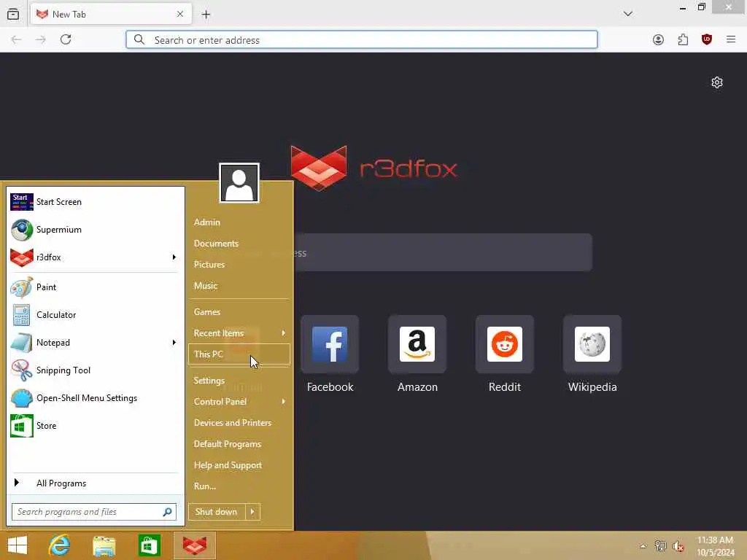747x560 pixels.
Task: Open Start Screen from start menu
Action: pyautogui.click(x=95, y=202)
